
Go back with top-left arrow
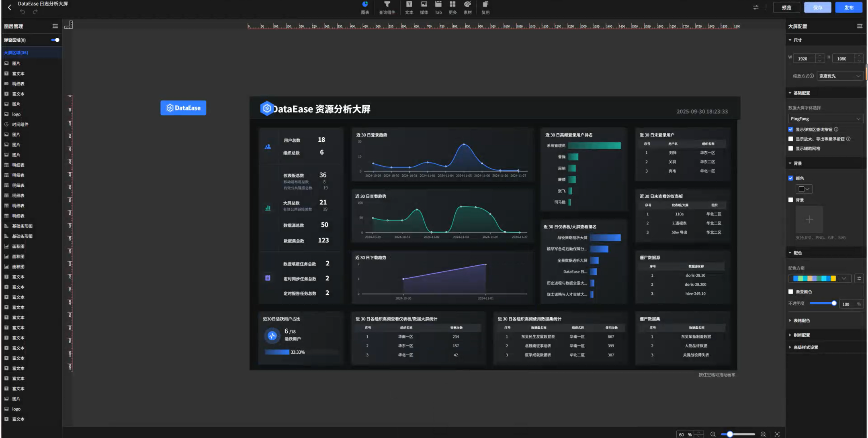[x=10, y=7]
